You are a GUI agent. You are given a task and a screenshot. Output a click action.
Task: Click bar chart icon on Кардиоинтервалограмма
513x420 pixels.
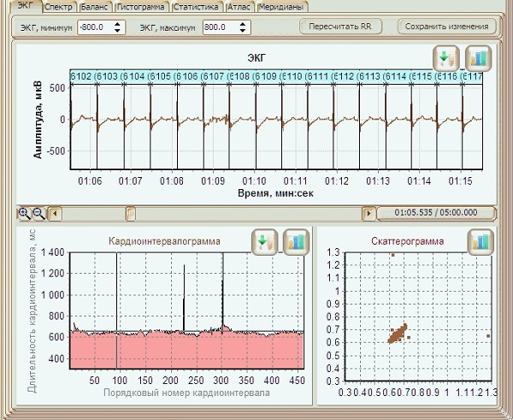296,242
